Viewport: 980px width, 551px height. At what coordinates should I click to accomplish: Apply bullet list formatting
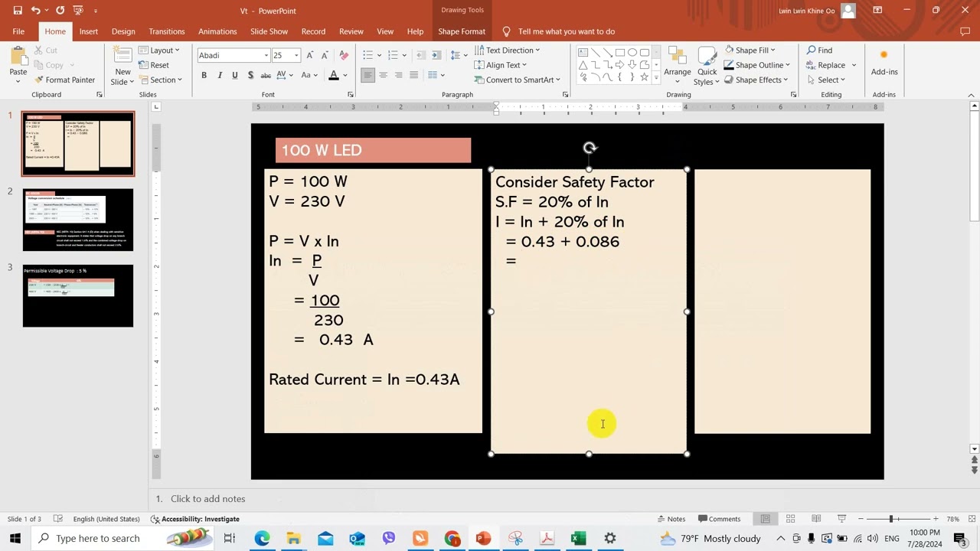click(367, 55)
